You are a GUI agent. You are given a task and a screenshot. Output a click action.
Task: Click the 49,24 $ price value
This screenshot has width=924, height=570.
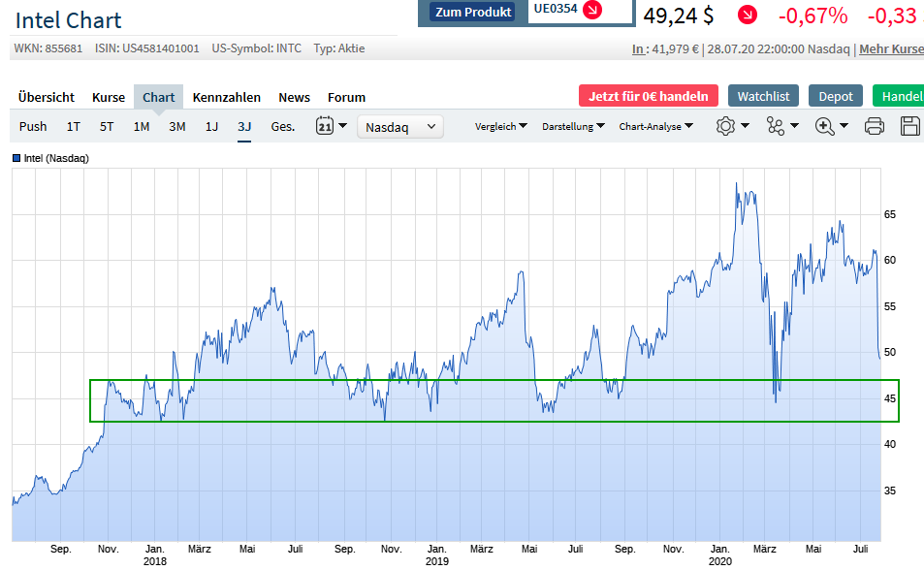679,16
